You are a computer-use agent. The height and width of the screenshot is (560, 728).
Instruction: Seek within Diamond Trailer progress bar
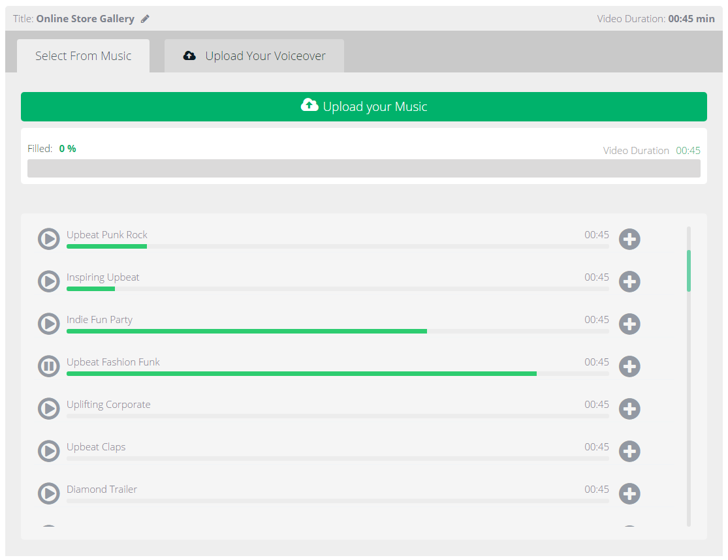(338, 501)
